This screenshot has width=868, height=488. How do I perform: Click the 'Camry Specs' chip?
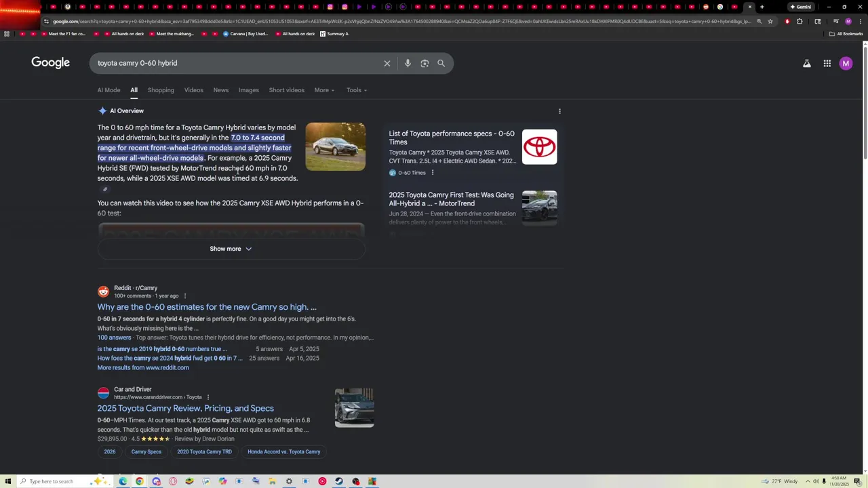click(146, 452)
